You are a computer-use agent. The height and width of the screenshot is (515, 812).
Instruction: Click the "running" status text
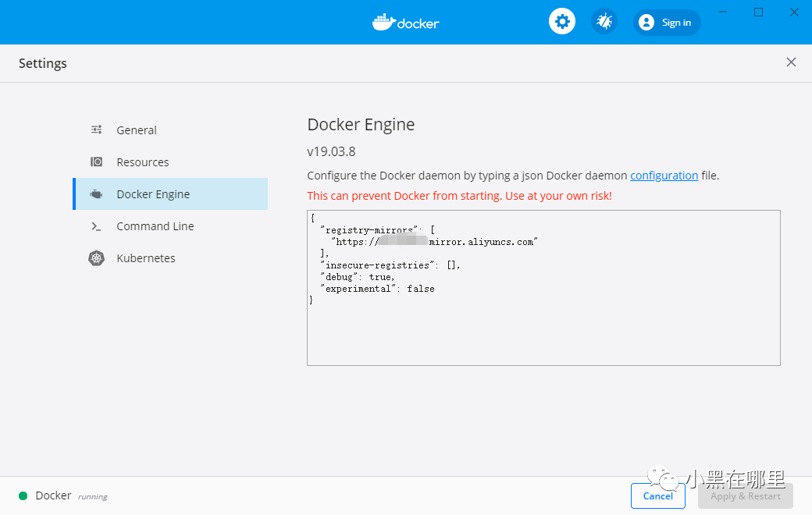[x=93, y=497]
